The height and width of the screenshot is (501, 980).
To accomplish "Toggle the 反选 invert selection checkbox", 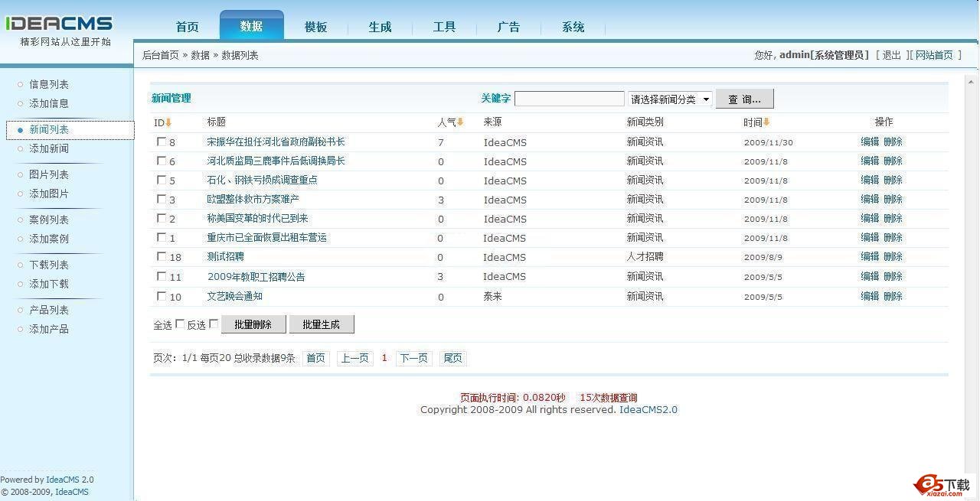I will pyautogui.click(x=214, y=324).
